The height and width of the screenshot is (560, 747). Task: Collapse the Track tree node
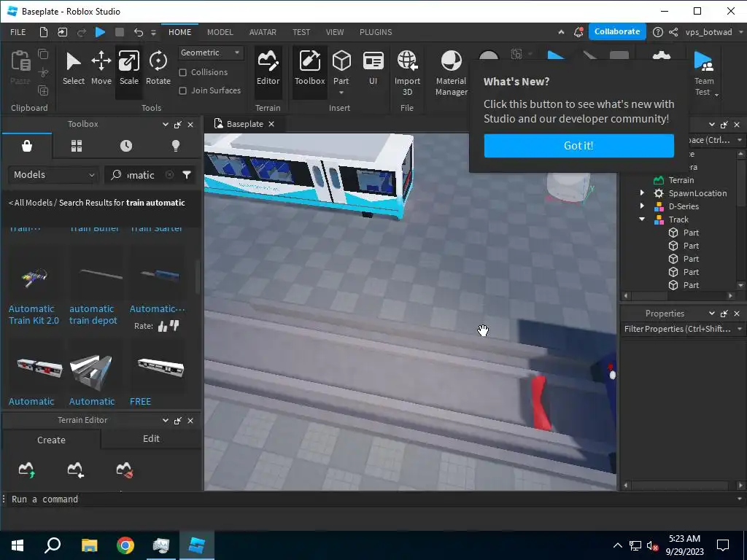tap(642, 219)
